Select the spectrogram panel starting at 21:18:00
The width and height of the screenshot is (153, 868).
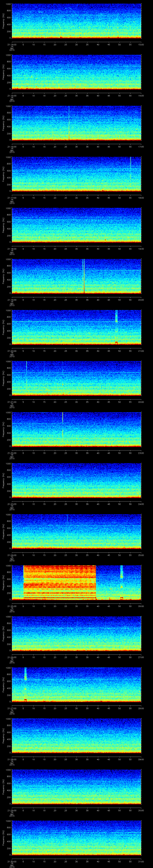click(76, 225)
